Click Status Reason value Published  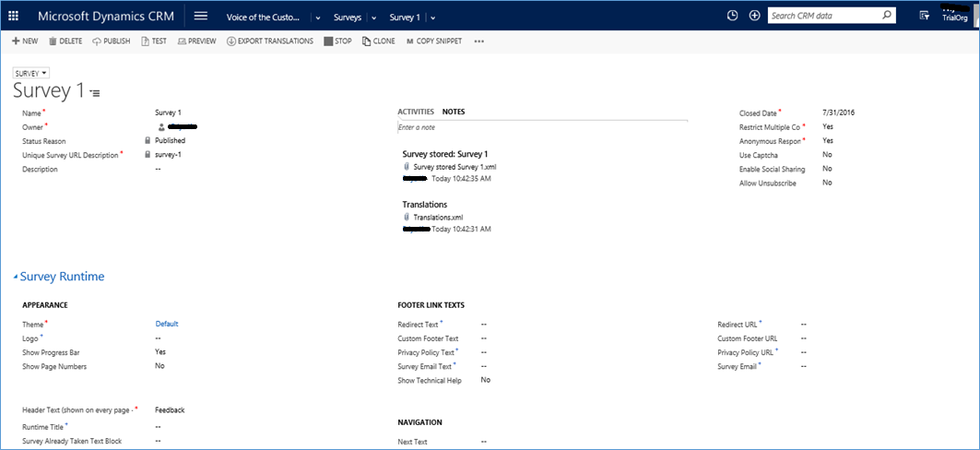[170, 140]
